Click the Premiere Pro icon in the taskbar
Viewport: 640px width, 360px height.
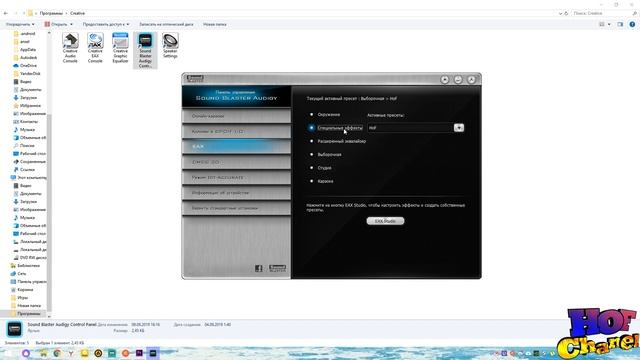(x=139, y=353)
